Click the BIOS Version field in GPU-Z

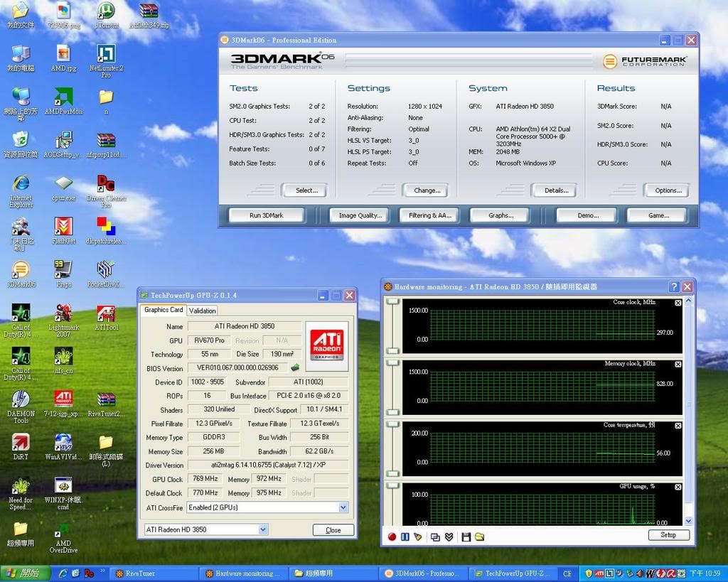click(x=237, y=368)
